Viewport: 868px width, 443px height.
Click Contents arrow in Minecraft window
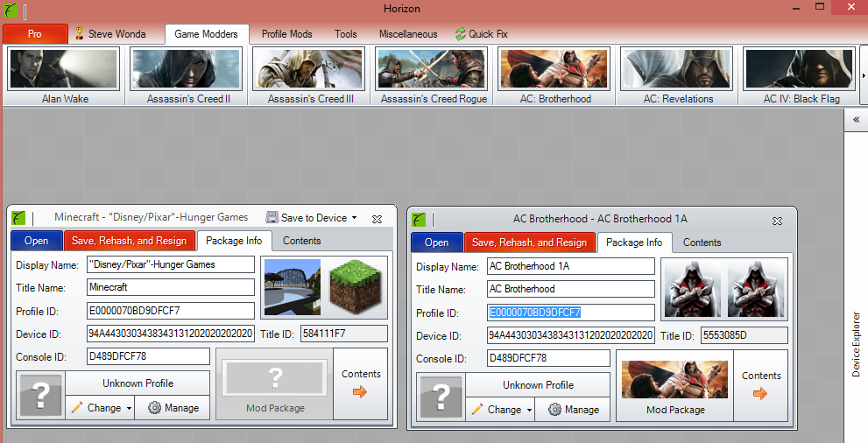(x=361, y=392)
